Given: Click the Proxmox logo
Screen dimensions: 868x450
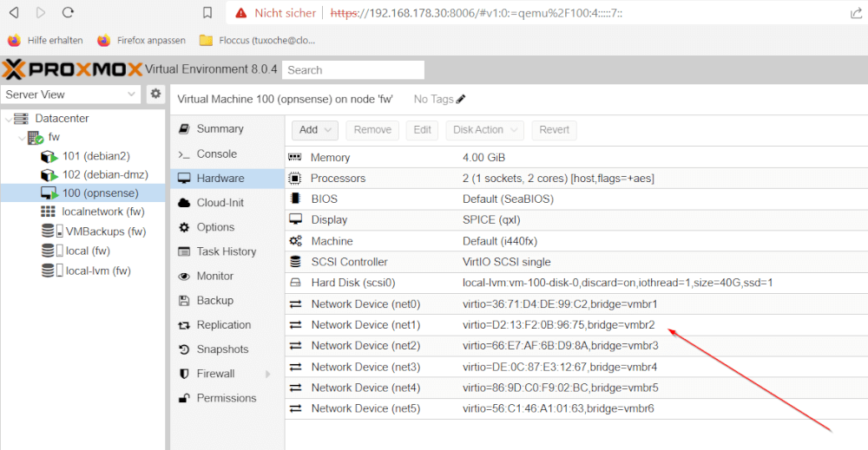Looking at the screenshot, I should click(72, 69).
